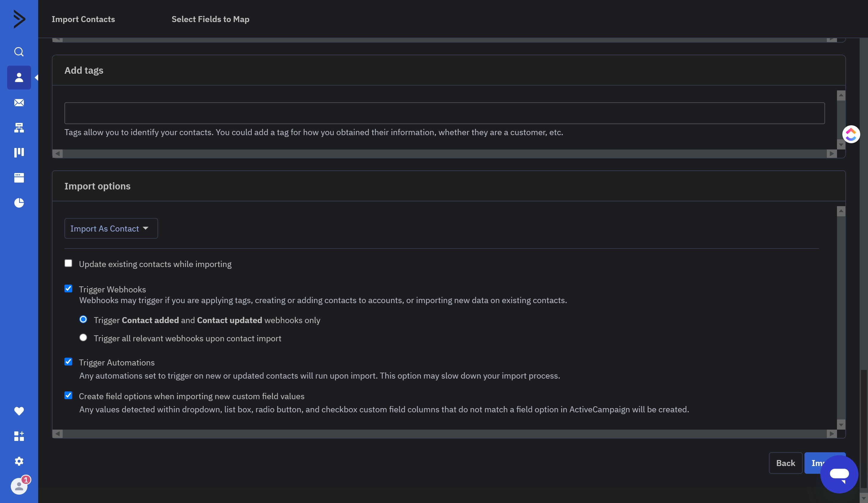Screen dimensions: 868x503
Task: Open the user profile avatar with notification
Action: (19, 487)
